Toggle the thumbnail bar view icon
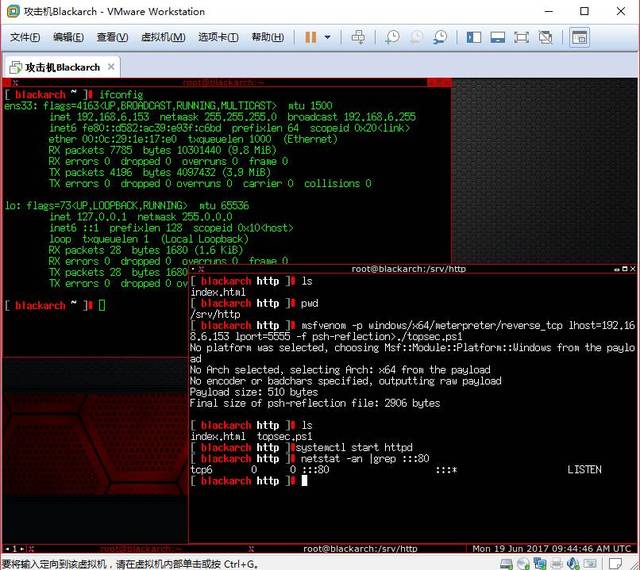The height and width of the screenshot is (570, 640). click(x=498, y=38)
